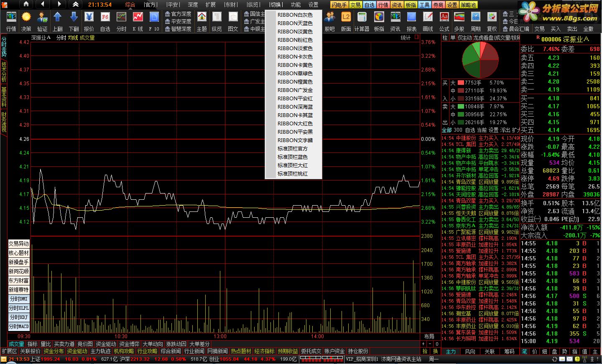Select 基本资料 vertical side tab
Screen dimensions: 602x364
click(x=4, y=97)
